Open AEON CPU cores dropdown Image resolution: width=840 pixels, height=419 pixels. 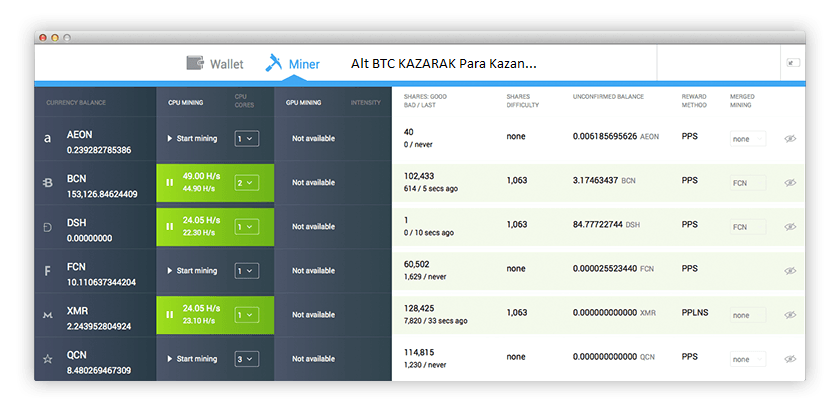[x=247, y=139]
